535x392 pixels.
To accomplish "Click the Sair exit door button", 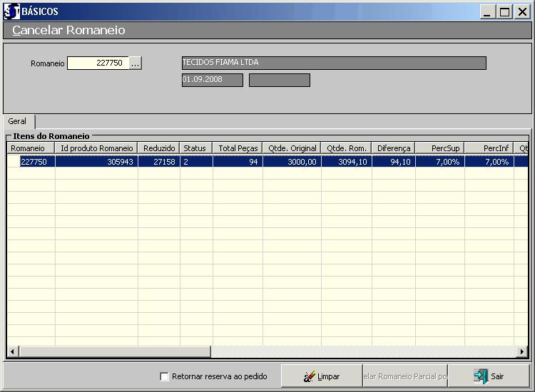I will [489, 376].
